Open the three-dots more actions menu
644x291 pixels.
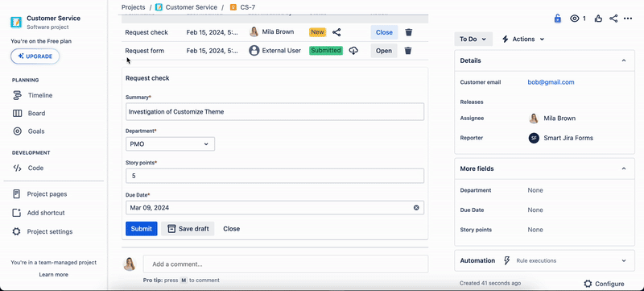tap(628, 19)
